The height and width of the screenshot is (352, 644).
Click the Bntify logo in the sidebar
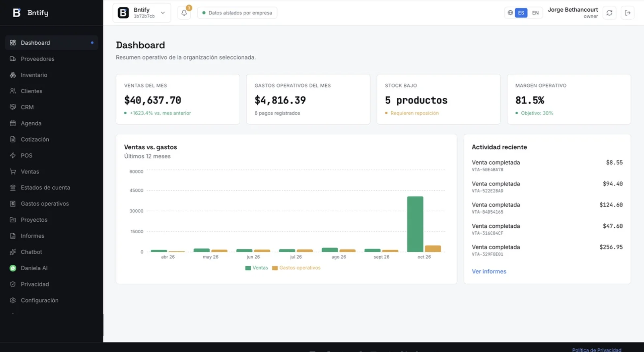pyautogui.click(x=17, y=13)
